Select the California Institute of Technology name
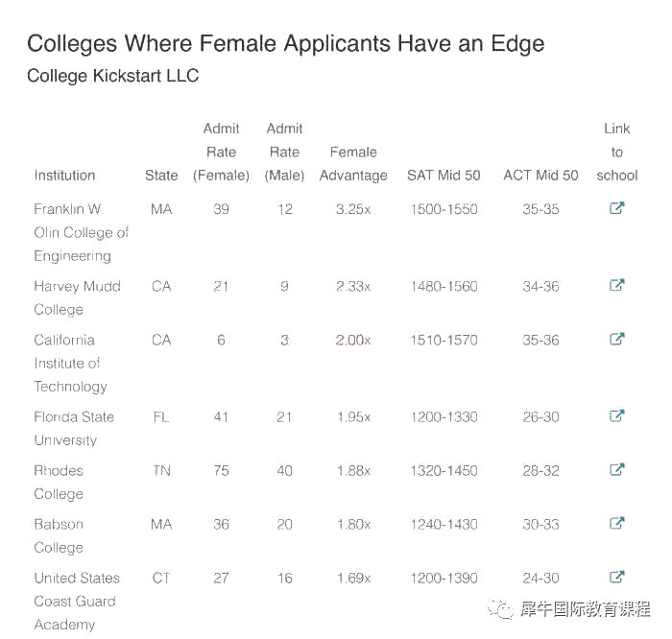This screenshot has width=672, height=639. click(71, 364)
